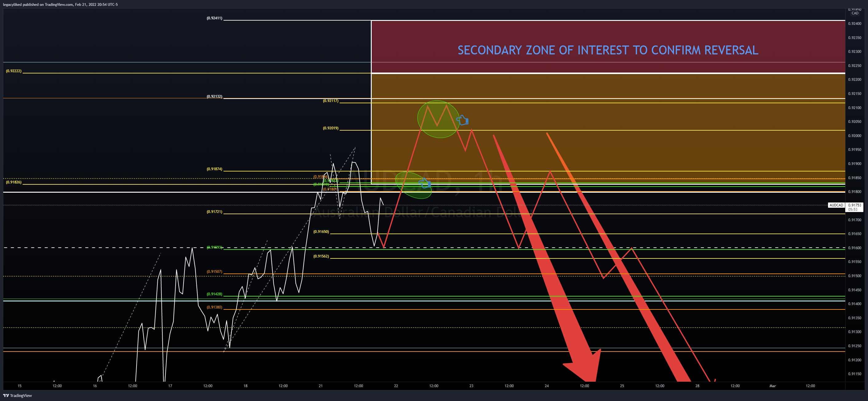Image resolution: width=868 pixels, height=401 pixels.
Task: Click the current price label 0.91753
Action: [x=854, y=205]
